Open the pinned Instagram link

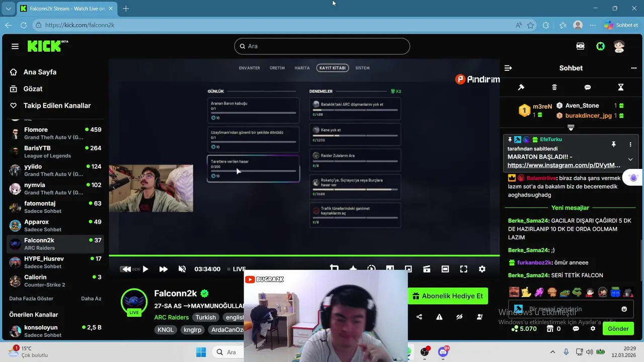coord(563,165)
